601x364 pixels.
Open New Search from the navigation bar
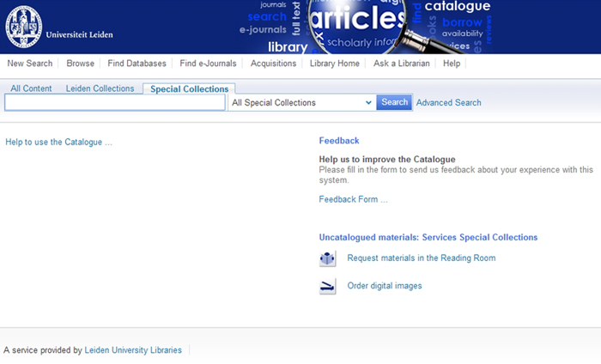click(x=30, y=64)
